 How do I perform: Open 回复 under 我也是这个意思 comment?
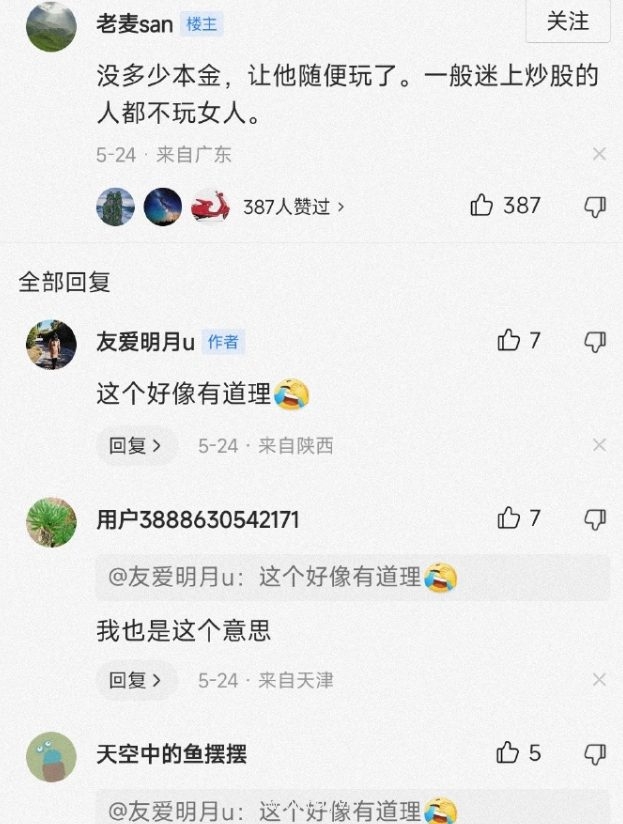[135, 680]
